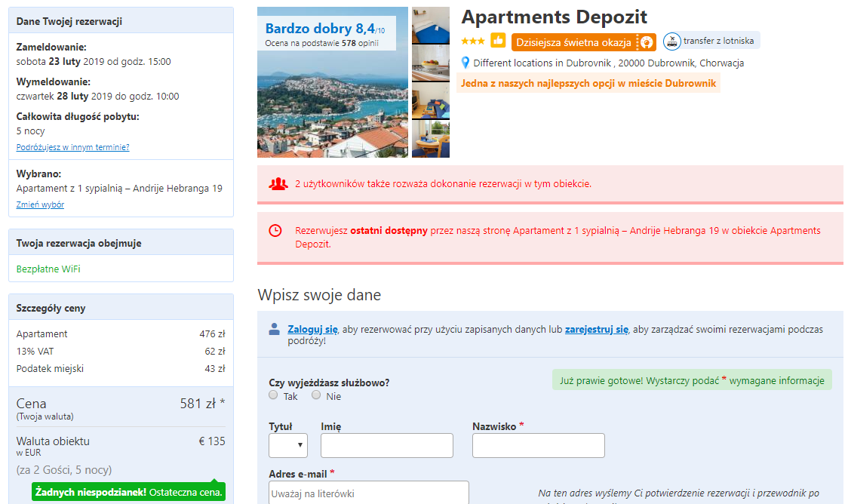Click the red clock icon in warning
848x504 pixels.
coord(275,231)
